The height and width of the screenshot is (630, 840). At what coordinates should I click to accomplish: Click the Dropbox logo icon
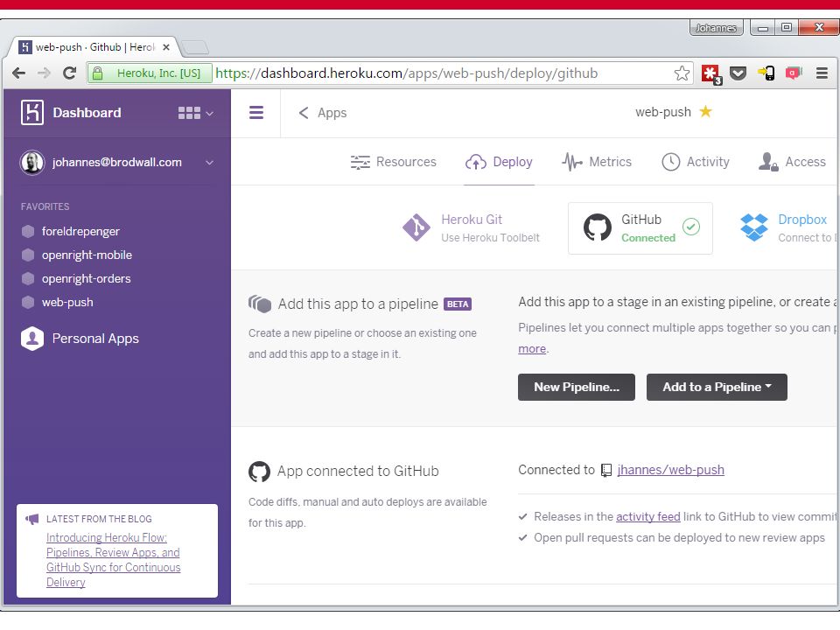click(753, 227)
